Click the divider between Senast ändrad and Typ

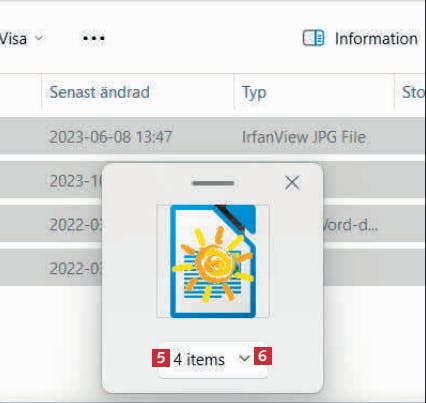[x=234, y=92]
